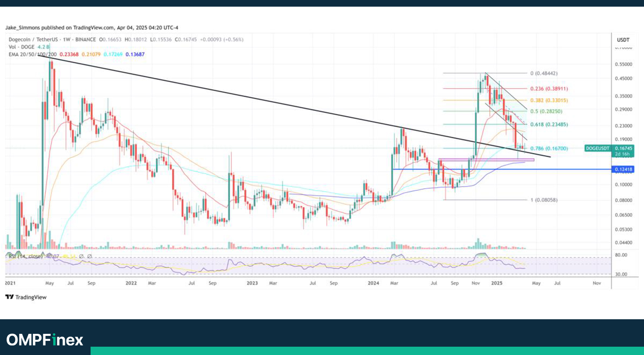Click the Fibonacci label 0.236 (0.38911)
This screenshot has width=644, height=355.
pyautogui.click(x=549, y=89)
